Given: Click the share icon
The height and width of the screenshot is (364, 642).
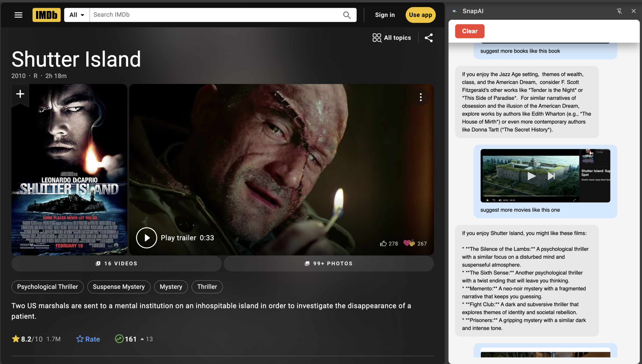Looking at the screenshot, I should [x=429, y=38].
